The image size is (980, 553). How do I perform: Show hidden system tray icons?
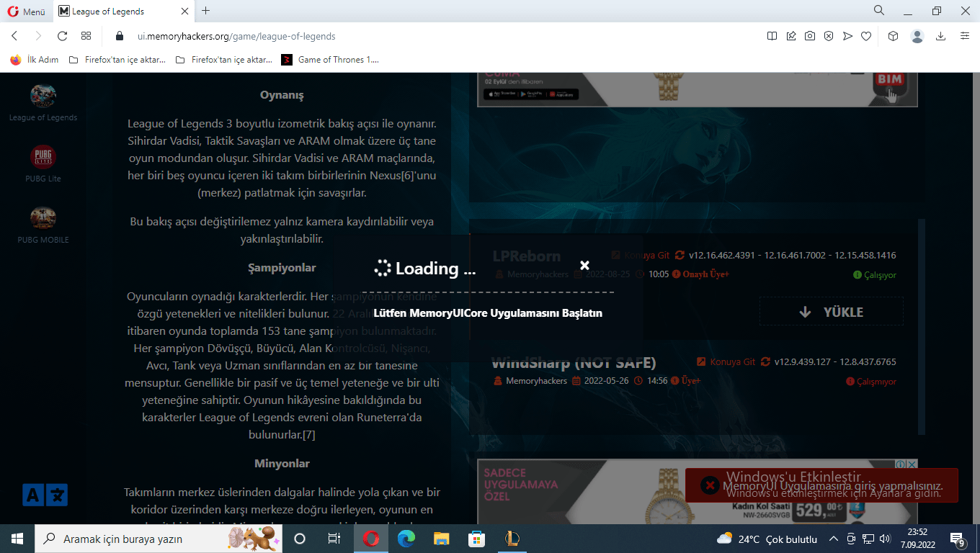834,539
